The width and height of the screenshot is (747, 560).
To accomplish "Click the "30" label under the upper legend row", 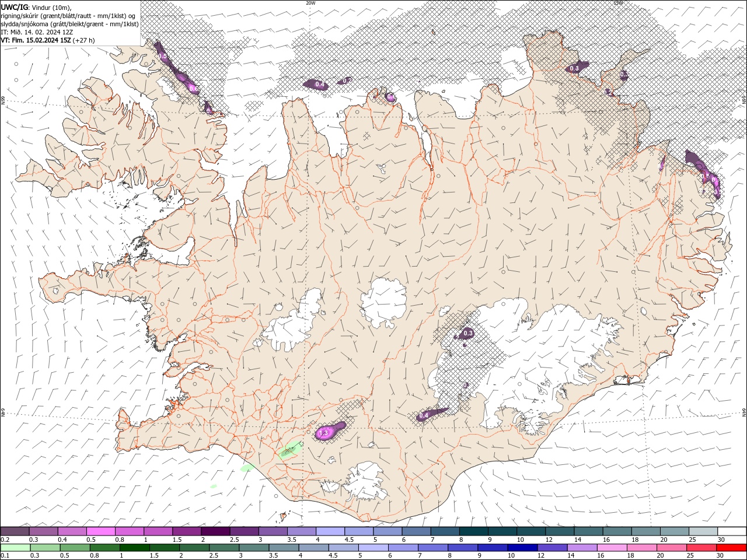I will tap(721, 540).
